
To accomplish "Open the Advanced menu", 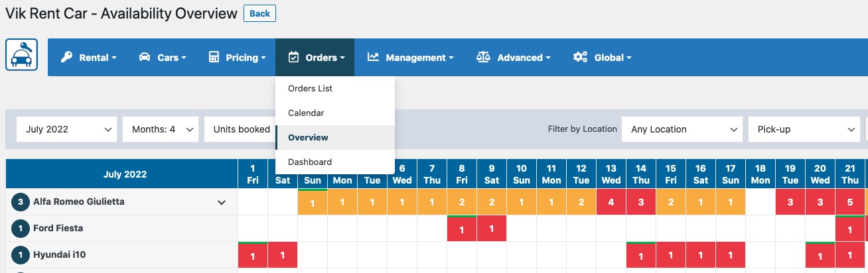I will click(514, 58).
